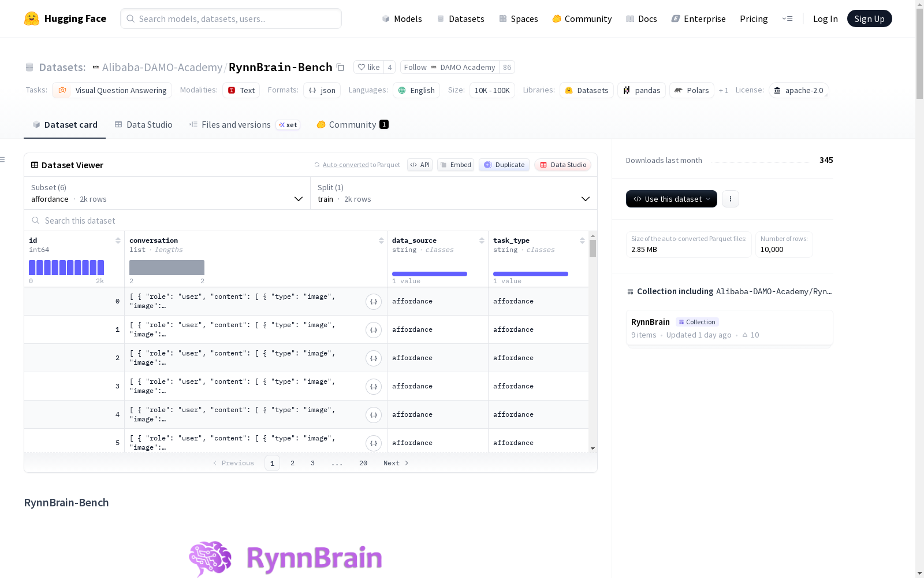Focus the search models, datasets, users field

point(231,18)
